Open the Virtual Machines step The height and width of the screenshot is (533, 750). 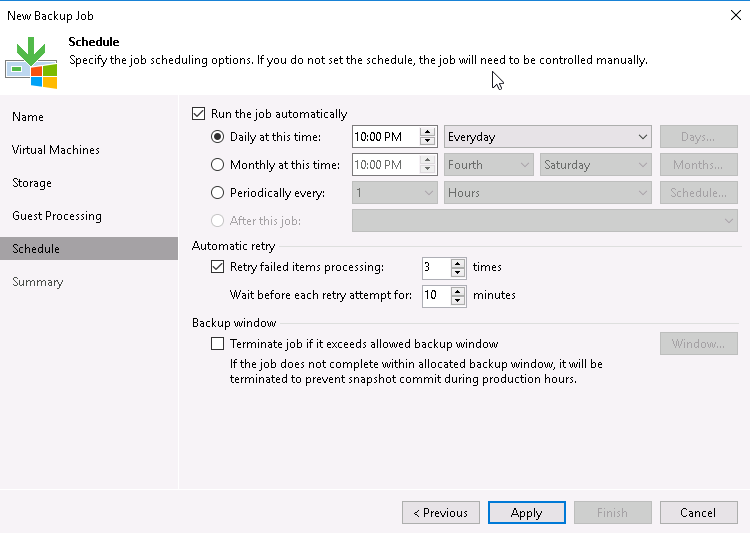56,150
